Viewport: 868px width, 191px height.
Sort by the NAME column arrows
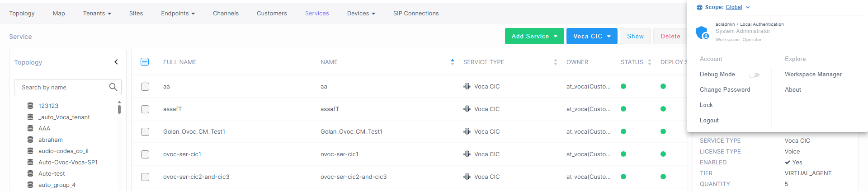tap(453, 62)
